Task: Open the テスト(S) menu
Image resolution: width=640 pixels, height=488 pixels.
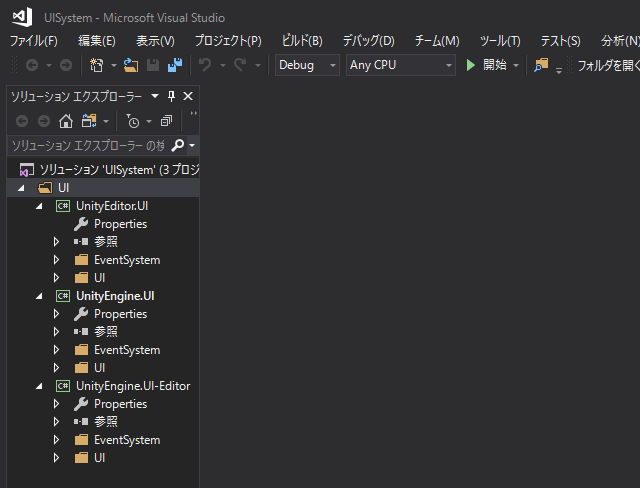Action: (560, 41)
